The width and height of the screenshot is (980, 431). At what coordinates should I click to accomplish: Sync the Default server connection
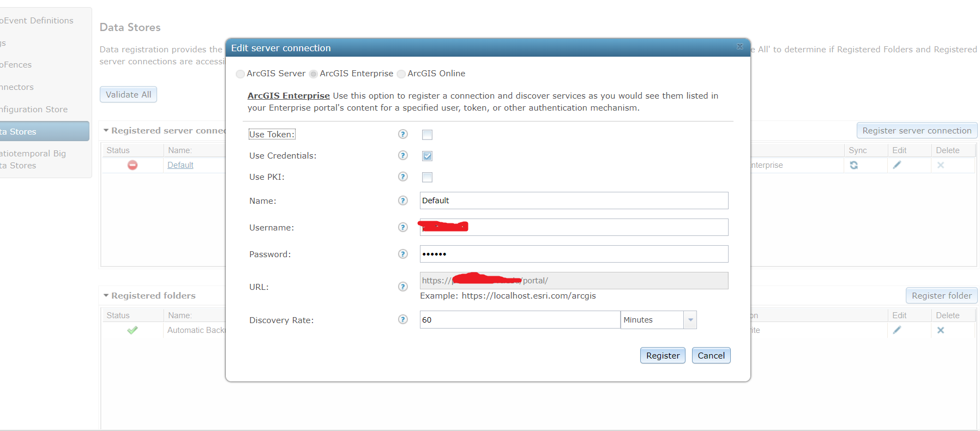853,165
